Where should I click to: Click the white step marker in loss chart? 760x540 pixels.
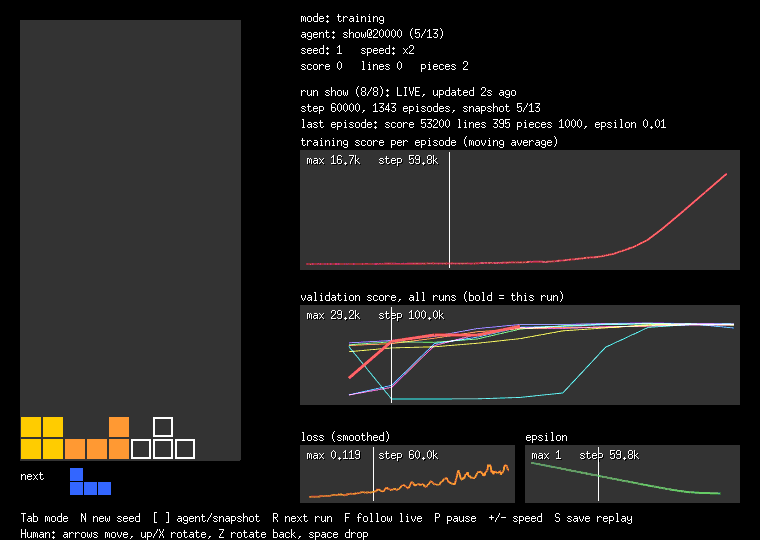point(373,474)
